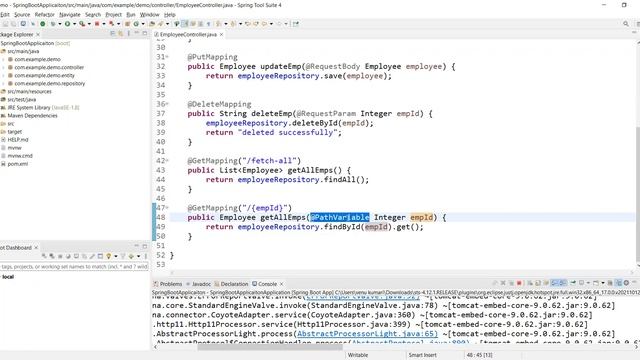Switch to the Javadoc tab
Screen dimensions: 640x360
198,284
